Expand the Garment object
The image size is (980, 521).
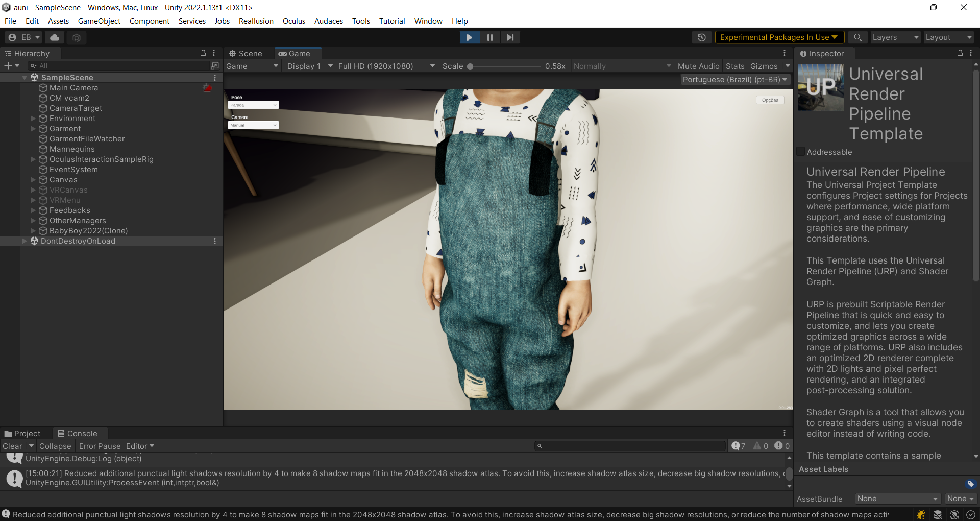(x=33, y=129)
